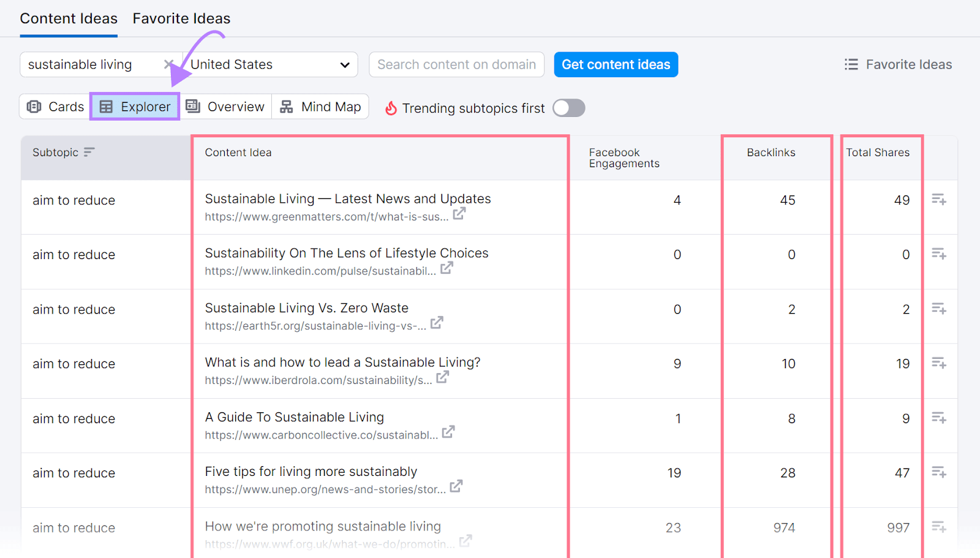
Task: Open the Favorite Ideas list link
Action: [x=898, y=64]
